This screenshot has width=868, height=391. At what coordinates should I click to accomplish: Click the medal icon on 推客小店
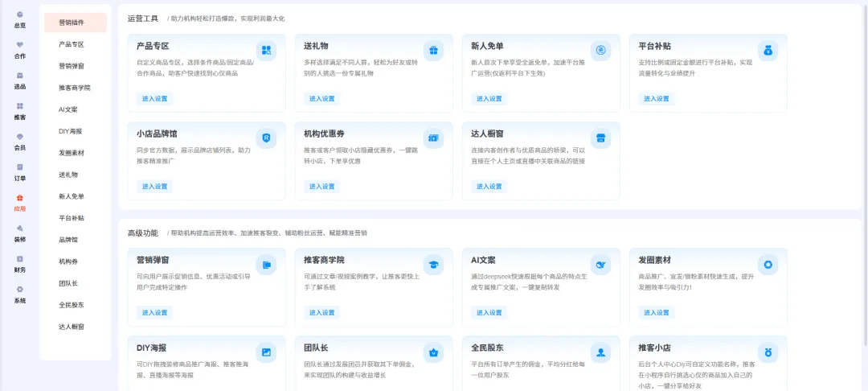[x=768, y=352]
